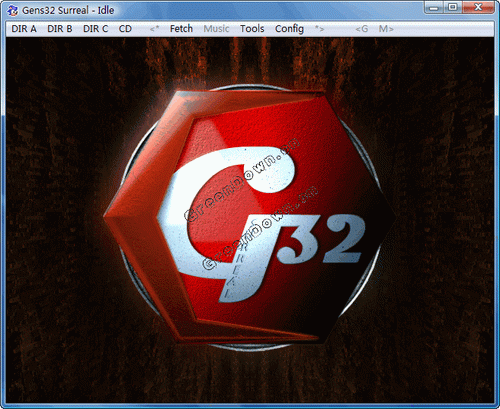Select the DIR C menu
Viewport: 500px width, 409px height.
(x=95, y=29)
